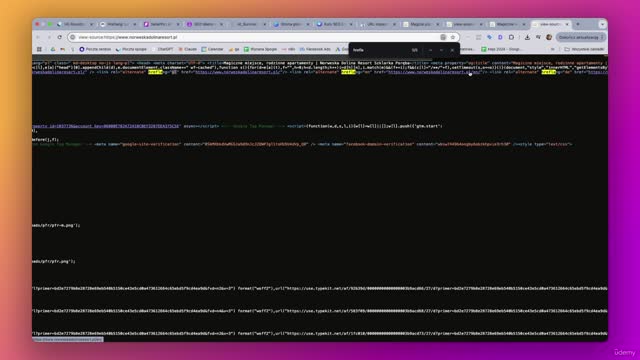This screenshot has width=640, height=360.
Task: Bookmark this page with the star icon
Action: point(453,37)
